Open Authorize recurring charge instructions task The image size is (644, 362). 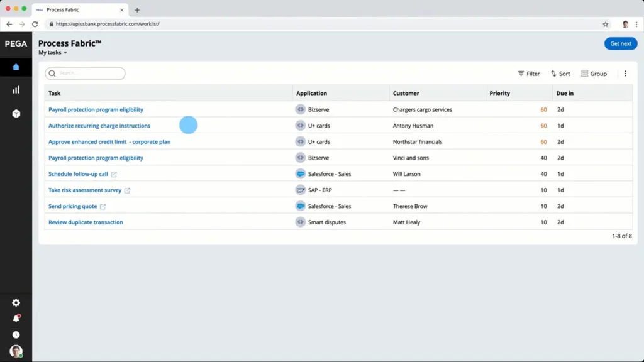pyautogui.click(x=99, y=126)
